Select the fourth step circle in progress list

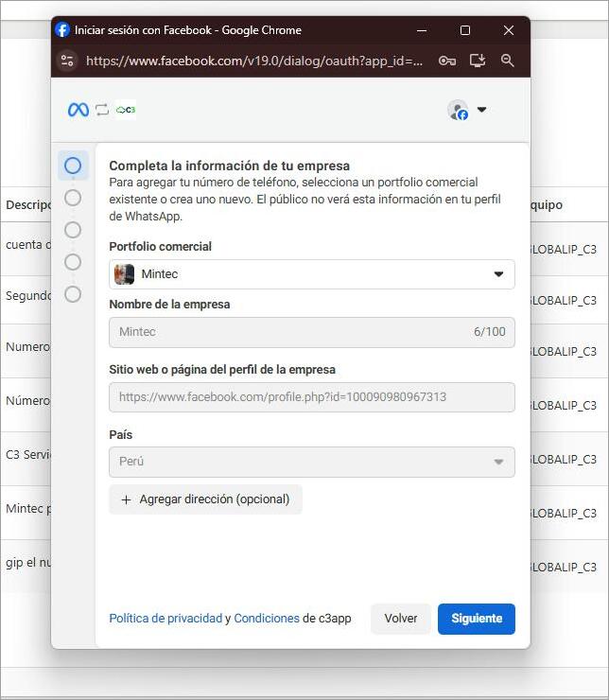[x=73, y=262]
